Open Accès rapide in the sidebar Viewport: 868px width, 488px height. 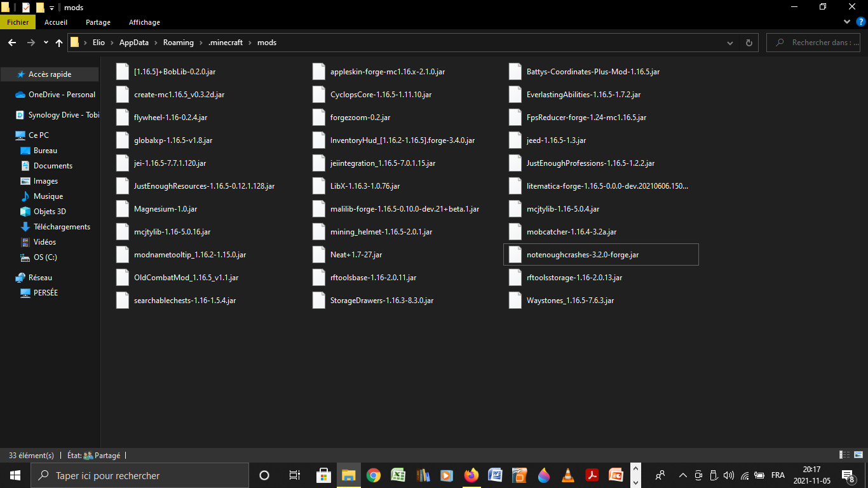(50, 74)
